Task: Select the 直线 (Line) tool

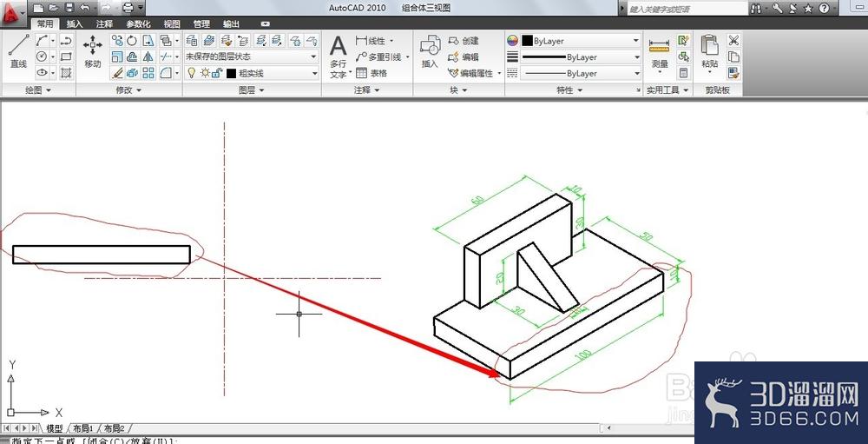Action: coord(18,51)
